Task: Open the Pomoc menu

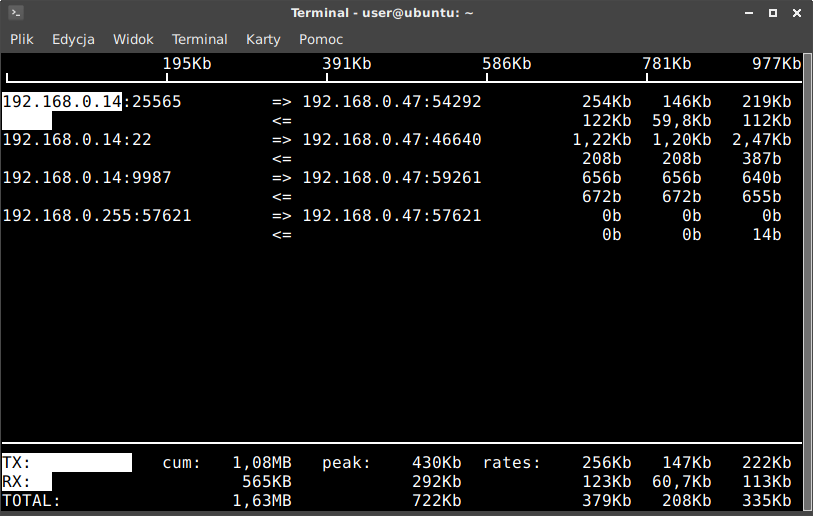Action: [320, 39]
